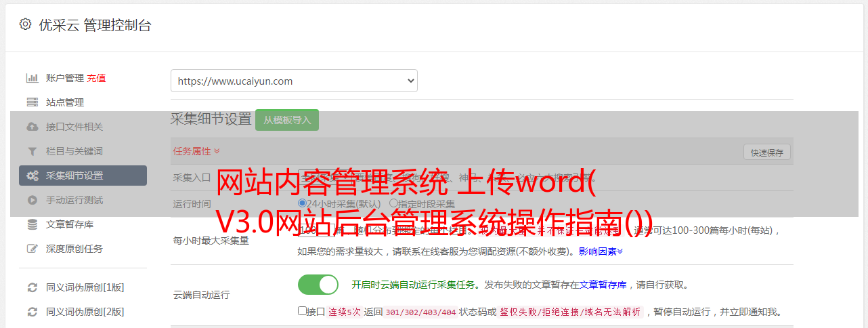The width and height of the screenshot is (868, 328).
Task: Select 24小时采集(默认) radio option
Action: (302, 203)
